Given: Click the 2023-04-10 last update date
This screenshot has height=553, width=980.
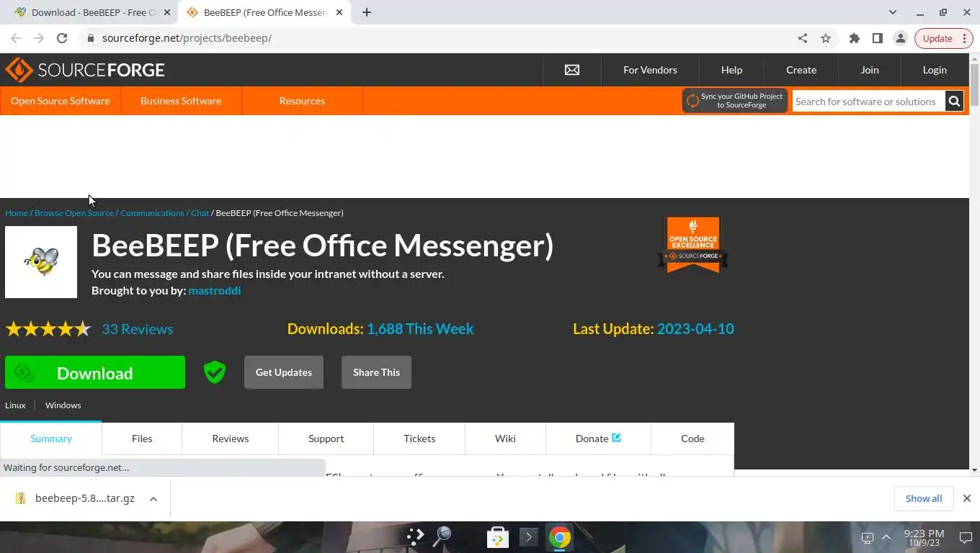Looking at the screenshot, I should [x=695, y=328].
